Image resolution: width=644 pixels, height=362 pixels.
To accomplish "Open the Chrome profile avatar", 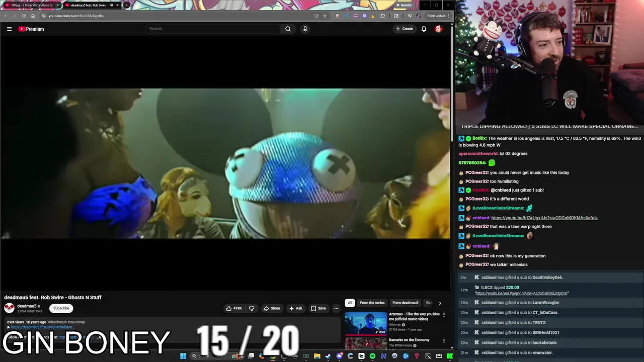I will pos(419,16).
